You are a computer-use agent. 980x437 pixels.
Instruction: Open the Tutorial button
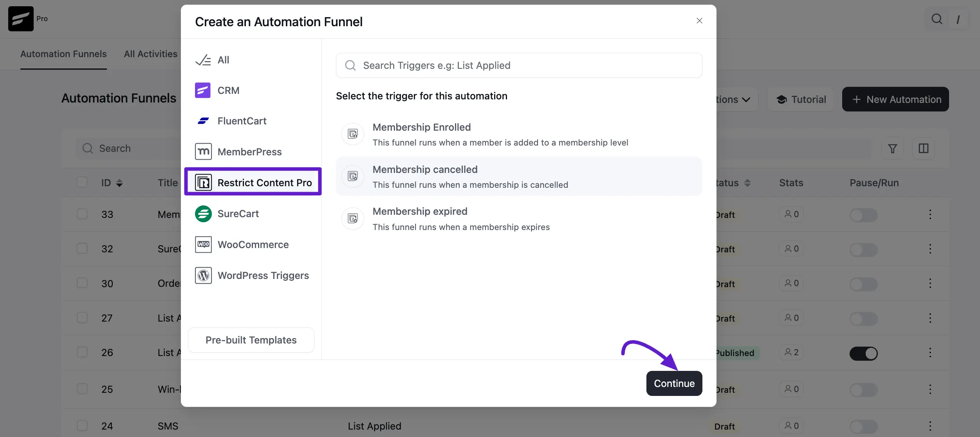pos(800,99)
